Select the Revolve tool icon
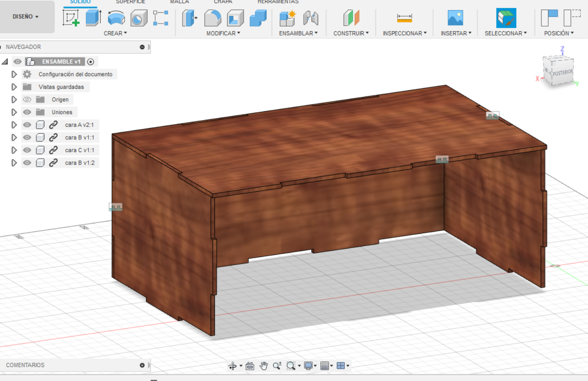The width and height of the screenshot is (588, 381). pos(116,18)
